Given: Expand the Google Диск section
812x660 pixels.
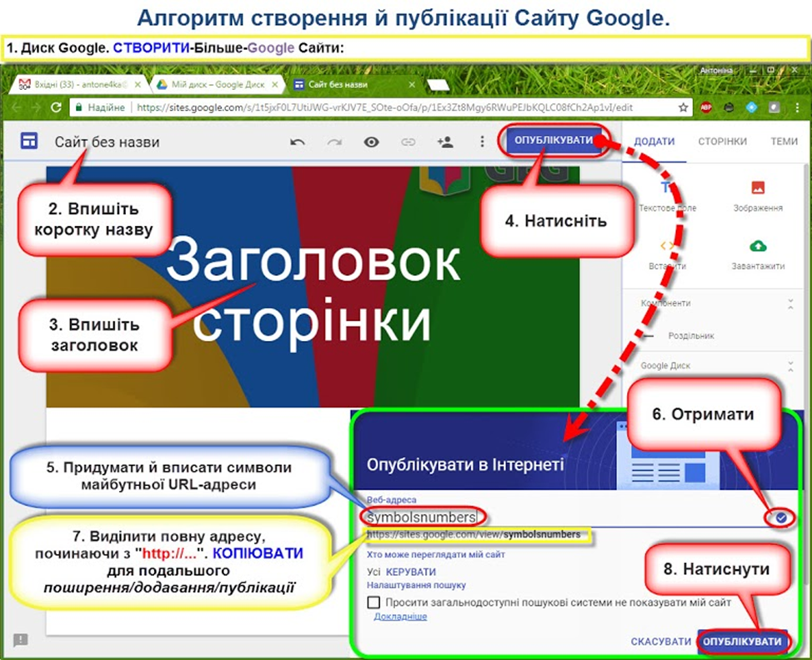Looking at the screenshot, I should pos(790,363).
